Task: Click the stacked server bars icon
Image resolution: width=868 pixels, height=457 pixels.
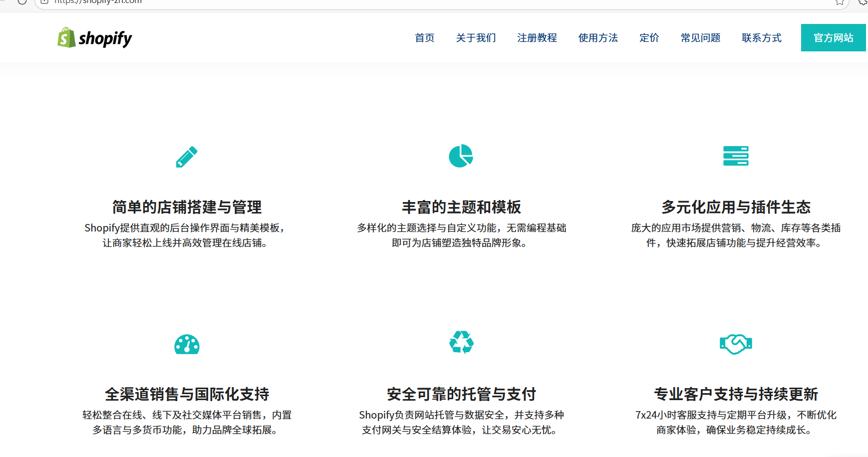Action: [736, 156]
